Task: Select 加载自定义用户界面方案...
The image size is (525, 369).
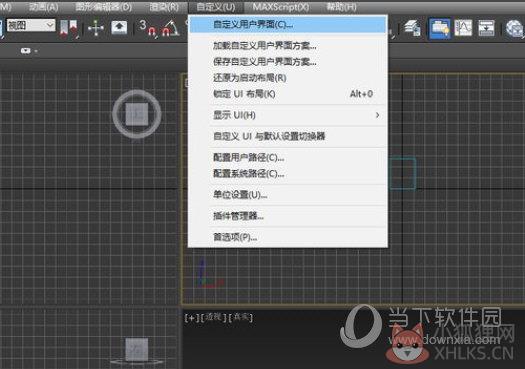Action: pos(288,46)
